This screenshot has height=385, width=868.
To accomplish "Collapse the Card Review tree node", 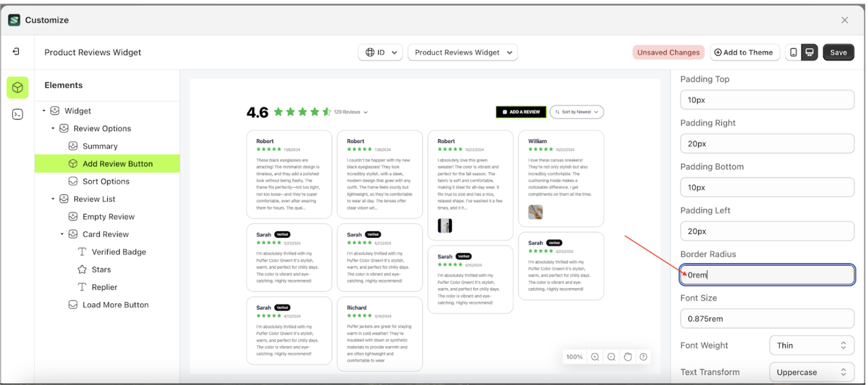I will click(x=62, y=234).
